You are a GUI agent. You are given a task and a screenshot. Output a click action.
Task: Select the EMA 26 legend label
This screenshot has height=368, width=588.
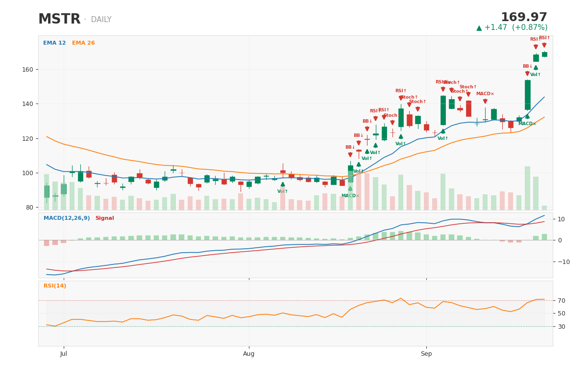(83, 43)
